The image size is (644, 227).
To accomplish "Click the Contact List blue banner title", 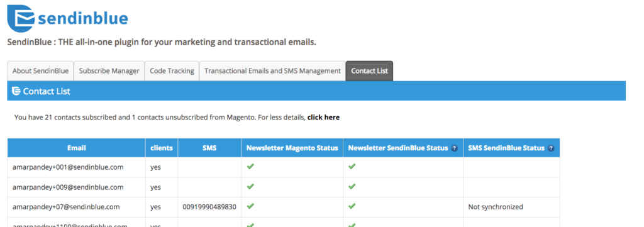I will (x=47, y=91).
